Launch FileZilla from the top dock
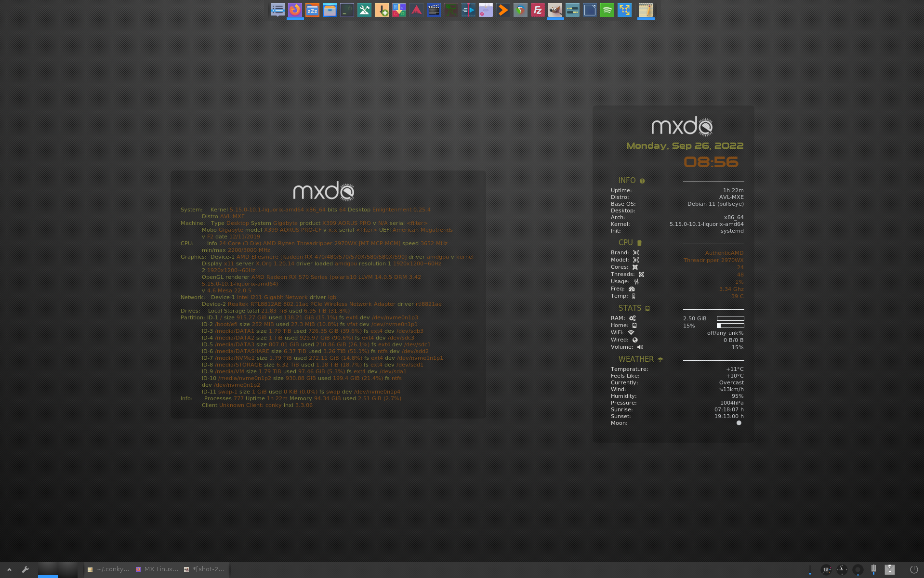Image resolution: width=924 pixels, height=578 pixels. tap(538, 10)
